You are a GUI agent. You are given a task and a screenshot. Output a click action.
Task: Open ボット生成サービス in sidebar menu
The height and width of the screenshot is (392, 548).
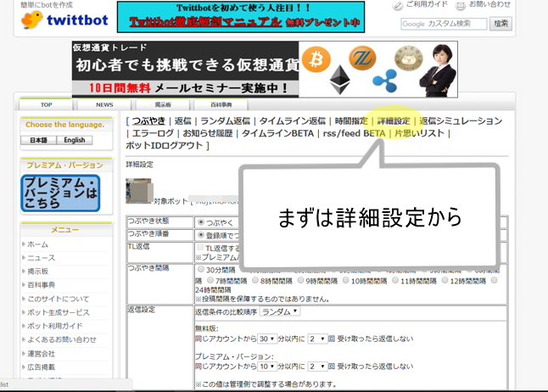pyautogui.click(x=59, y=312)
